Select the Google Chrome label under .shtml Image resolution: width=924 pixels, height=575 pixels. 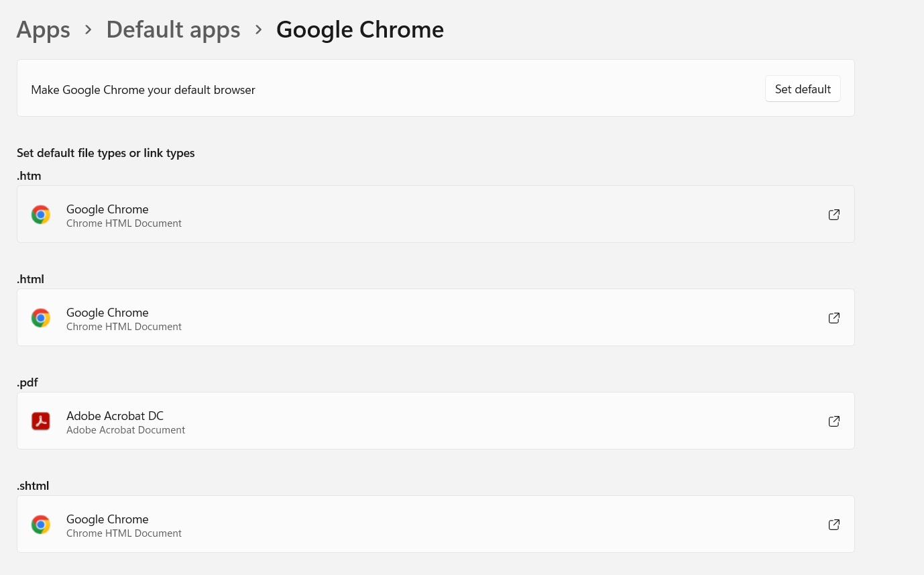tap(107, 519)
